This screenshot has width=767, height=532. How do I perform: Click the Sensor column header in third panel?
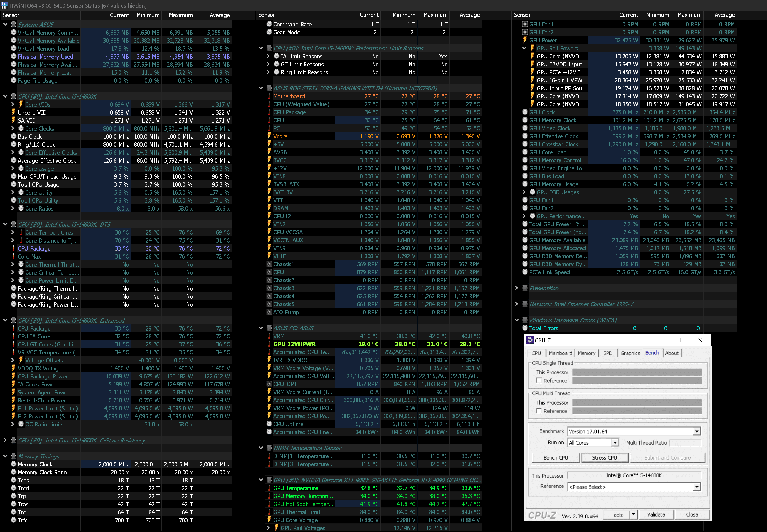(x=550, y=15)
